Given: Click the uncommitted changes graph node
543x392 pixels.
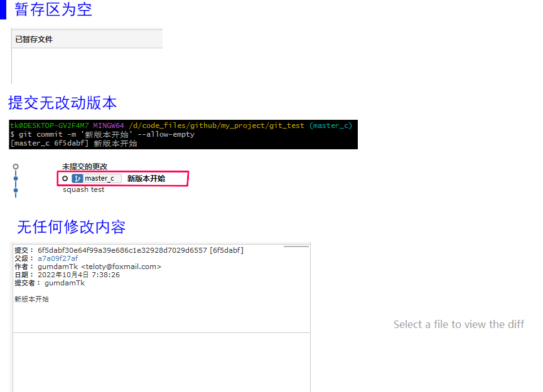Looking at the screenshot, I should pos(16,166).
